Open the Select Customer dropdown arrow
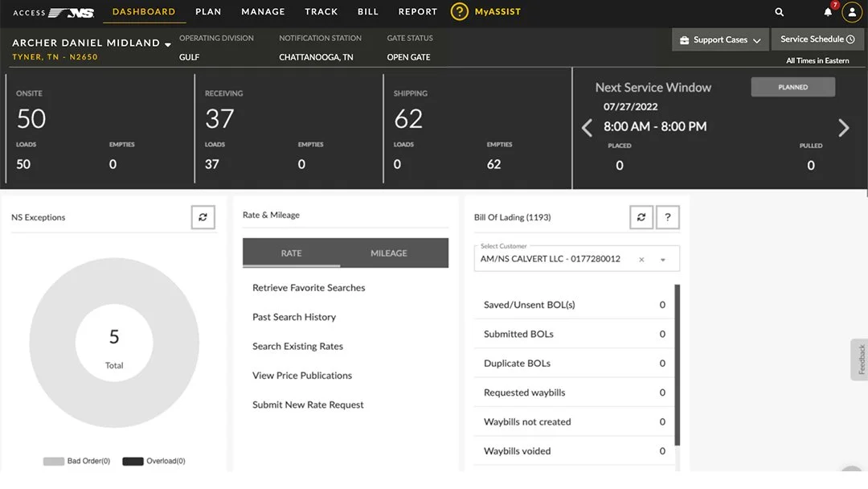The image size is (868, 489). (662, 260)
